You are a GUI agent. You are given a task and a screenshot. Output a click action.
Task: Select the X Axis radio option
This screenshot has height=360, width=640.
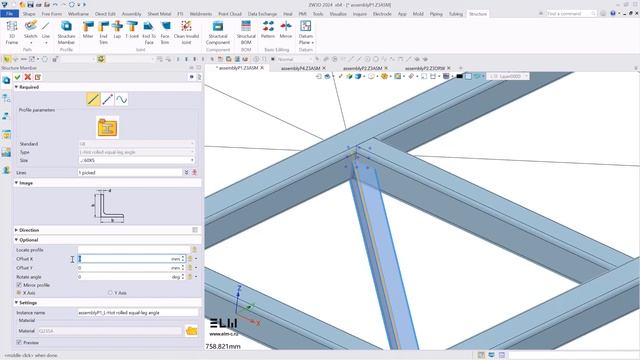(x=19, y=293)
